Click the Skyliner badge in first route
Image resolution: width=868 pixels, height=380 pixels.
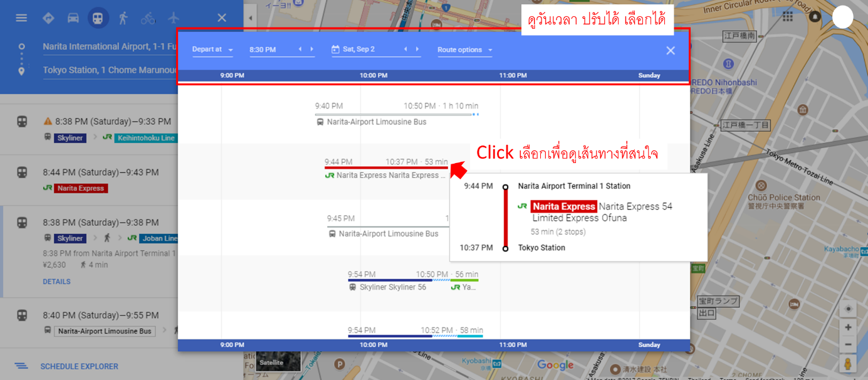(x=70, y=138)
